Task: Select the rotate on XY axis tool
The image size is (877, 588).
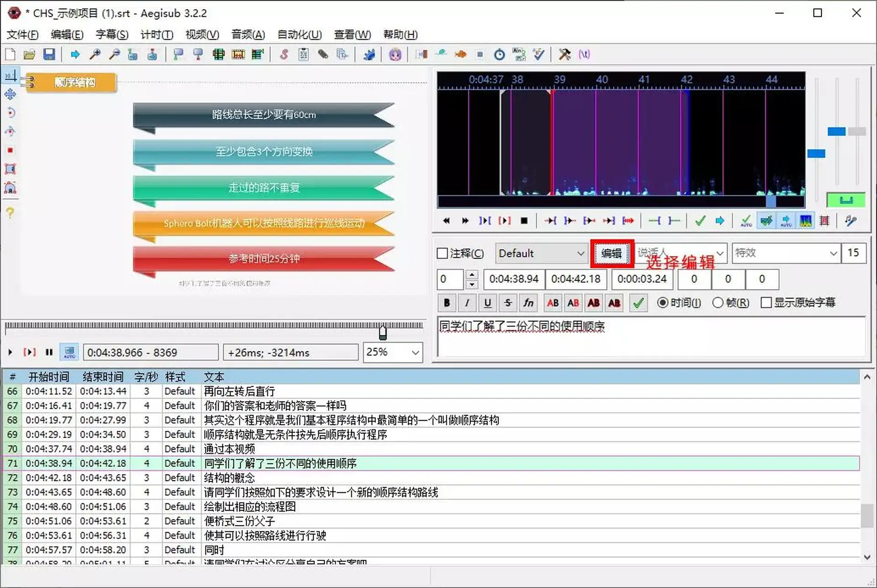Action: point(10,132)
